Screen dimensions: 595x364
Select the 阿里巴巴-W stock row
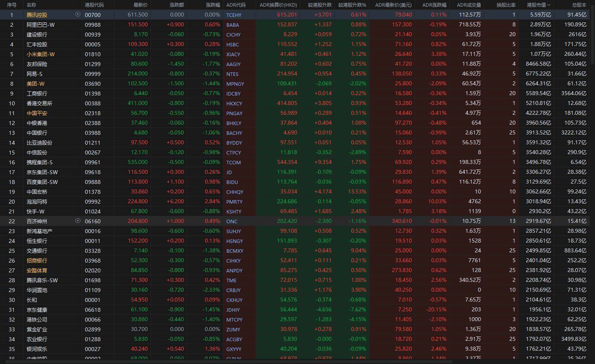[x=295, y=24]
